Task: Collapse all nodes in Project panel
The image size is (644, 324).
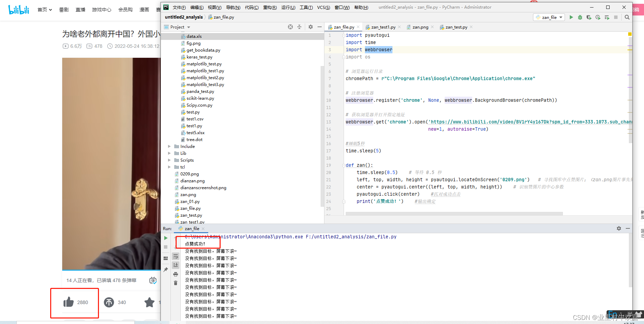Action: click(299, 27)
